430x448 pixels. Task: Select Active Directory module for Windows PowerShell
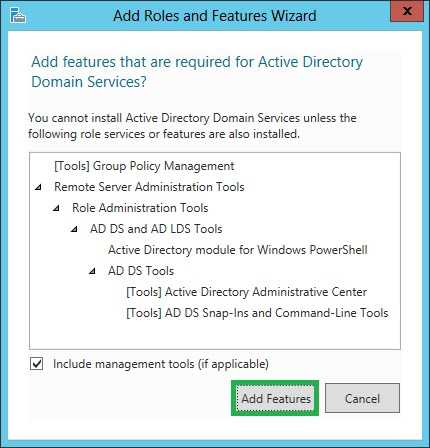click(x=238, y=250)
